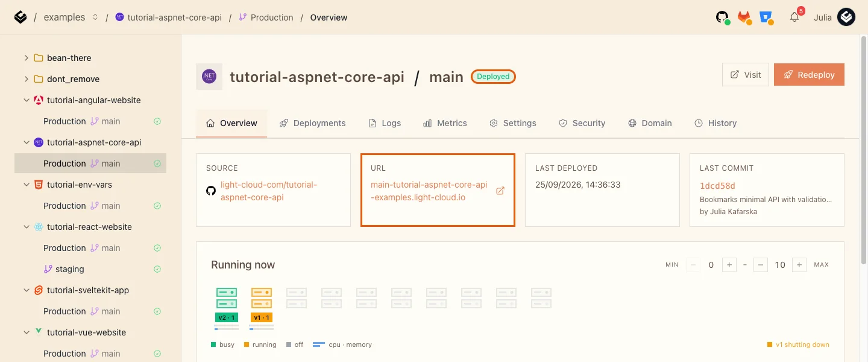The height and width of the screenshot is (362, 868).
Task: Click status check icon of tutorial-angular-website Production
Action: [157, 121]
